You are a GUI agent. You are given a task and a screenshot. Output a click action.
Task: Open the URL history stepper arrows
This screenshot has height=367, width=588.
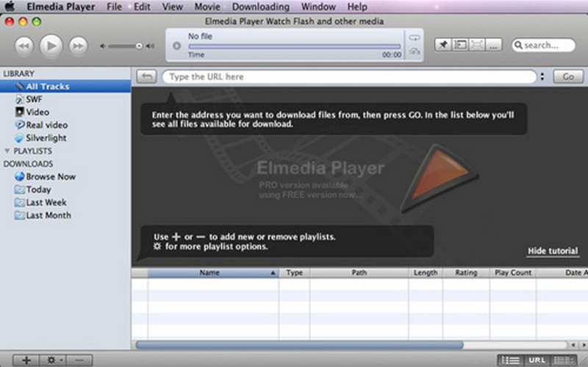pos(542,76)
